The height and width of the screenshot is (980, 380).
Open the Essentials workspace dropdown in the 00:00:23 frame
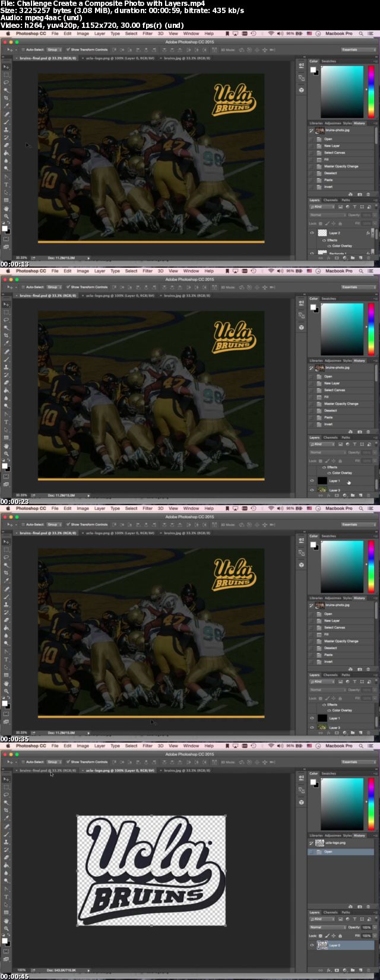click(358, 287)
